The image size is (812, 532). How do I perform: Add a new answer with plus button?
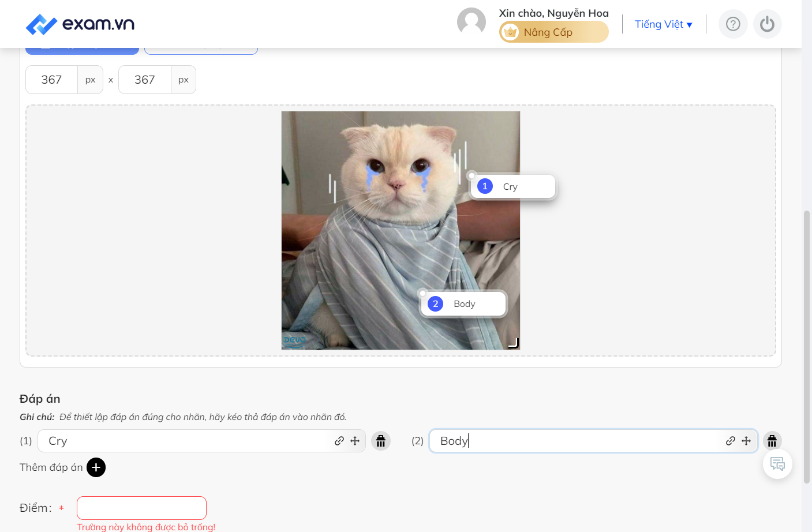(96, 467)
